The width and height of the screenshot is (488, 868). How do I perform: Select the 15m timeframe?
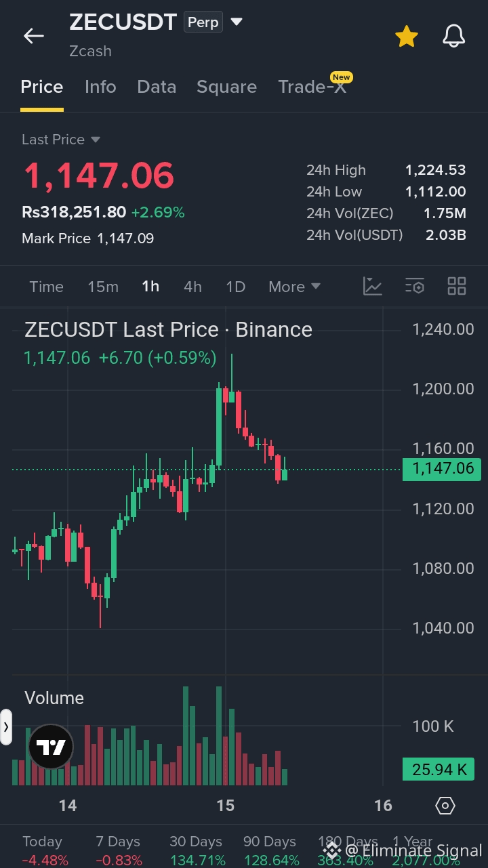pos(103,287)
